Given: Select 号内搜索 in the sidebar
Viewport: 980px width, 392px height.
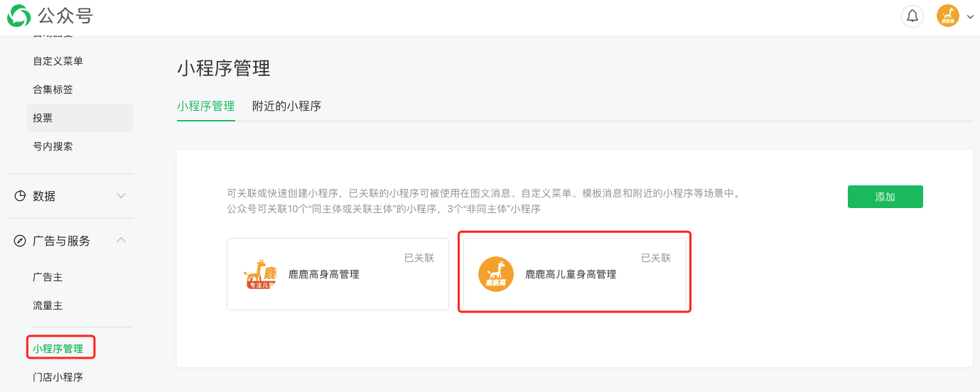Looking at the screenshot, I should point(53,146).
